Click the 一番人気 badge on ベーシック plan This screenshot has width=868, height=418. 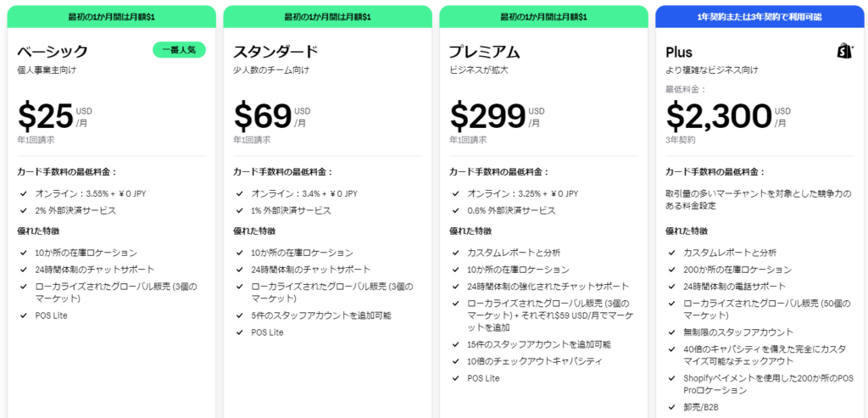pos(180,50)
